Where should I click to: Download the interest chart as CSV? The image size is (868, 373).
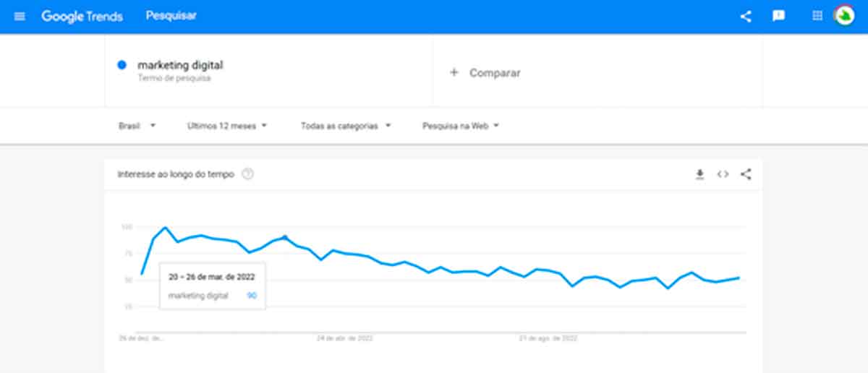point(699,174)
